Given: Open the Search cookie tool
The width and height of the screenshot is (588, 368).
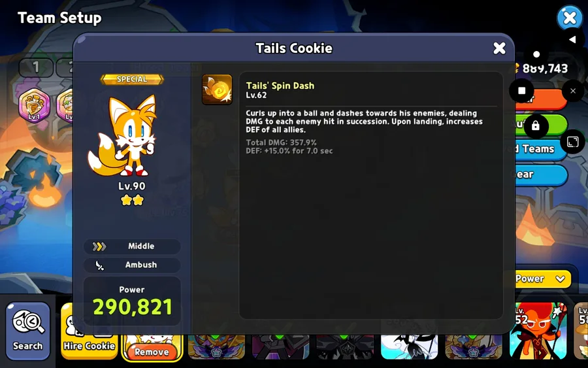Looking at the screenshot, I should click(x=27, y=331).
